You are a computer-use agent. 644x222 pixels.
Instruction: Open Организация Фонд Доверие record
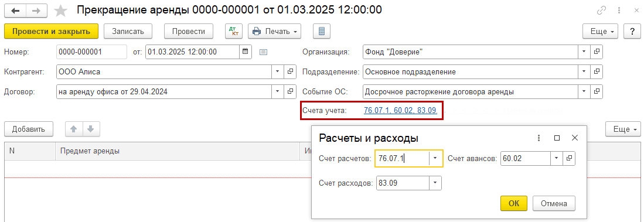pyautogui.click(x=597, y=52)
